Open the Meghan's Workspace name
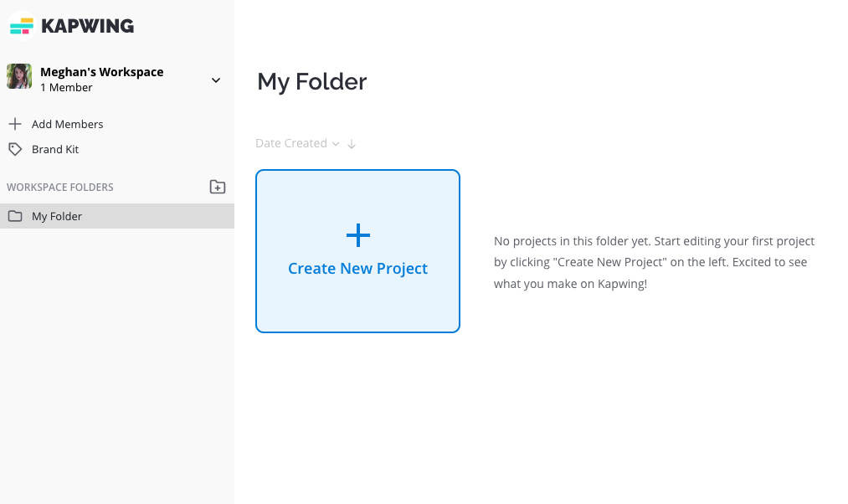This screenshot has width=848, height=504. pyautogui.click(x=101, y=72)
